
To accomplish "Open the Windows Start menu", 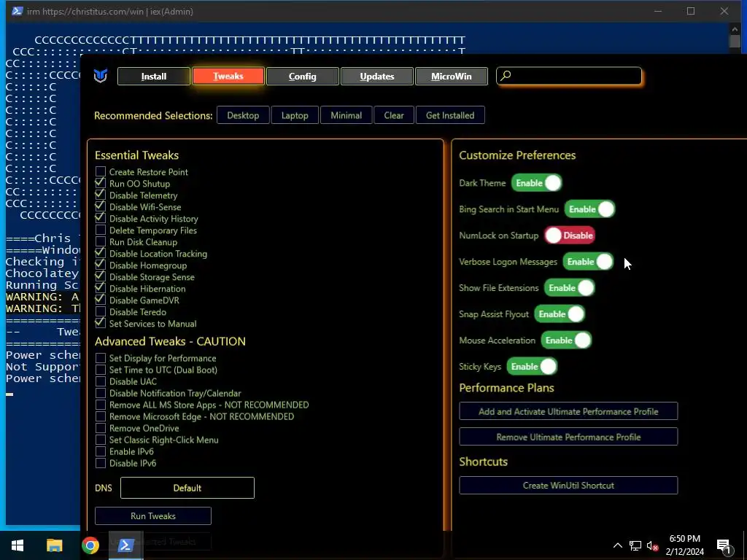I will pos(18,545).
